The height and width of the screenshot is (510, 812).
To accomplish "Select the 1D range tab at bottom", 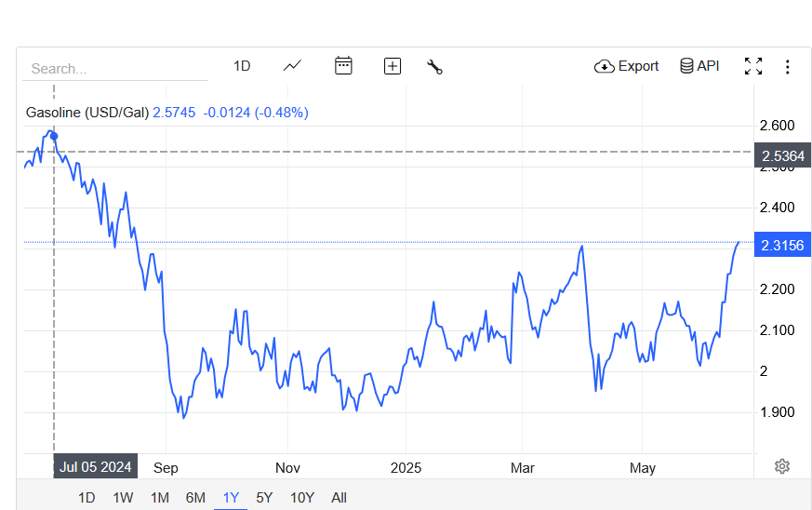I will tap(87, 498).
